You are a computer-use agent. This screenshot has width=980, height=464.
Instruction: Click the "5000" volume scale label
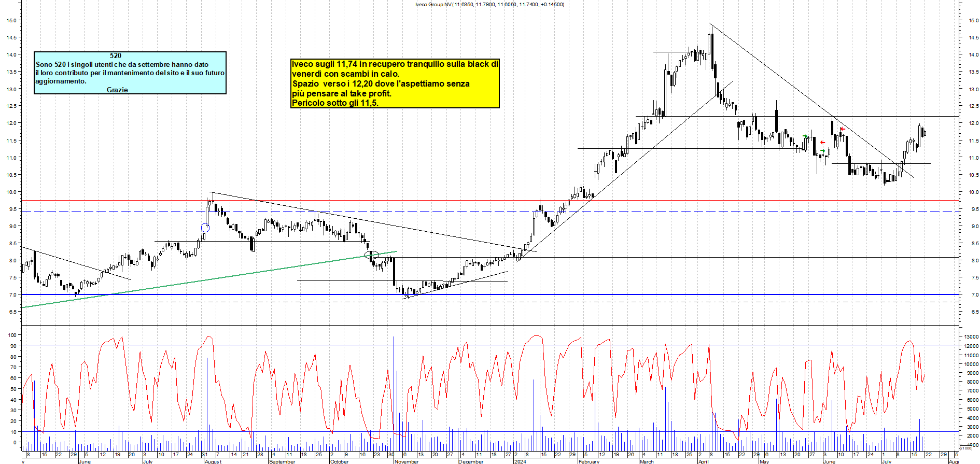972,409
